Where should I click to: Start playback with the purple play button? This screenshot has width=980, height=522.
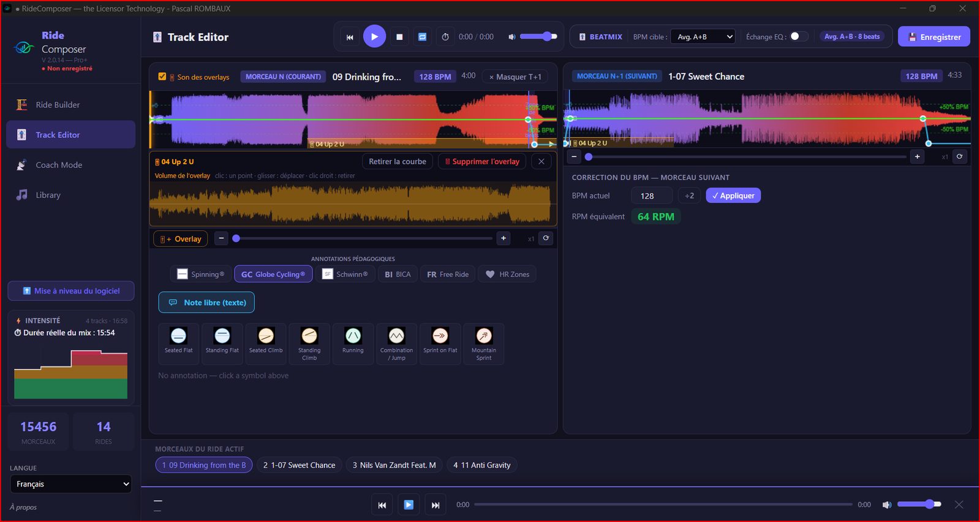pos(374,37)
